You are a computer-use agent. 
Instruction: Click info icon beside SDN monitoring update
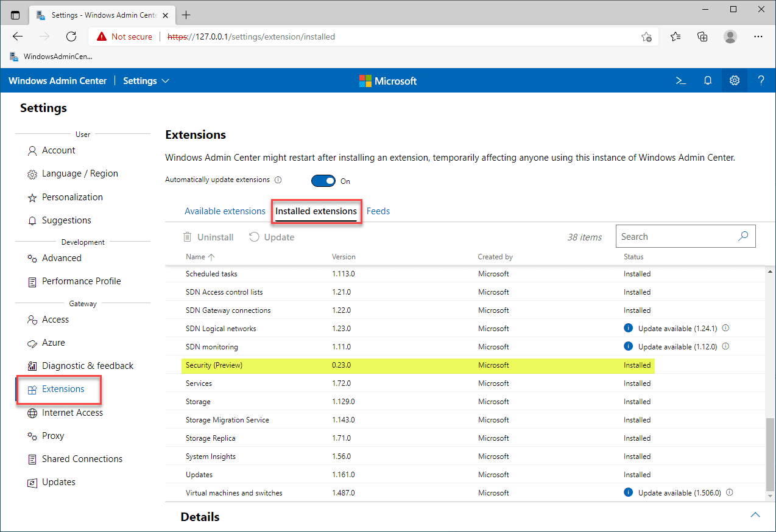click(725, 346)
